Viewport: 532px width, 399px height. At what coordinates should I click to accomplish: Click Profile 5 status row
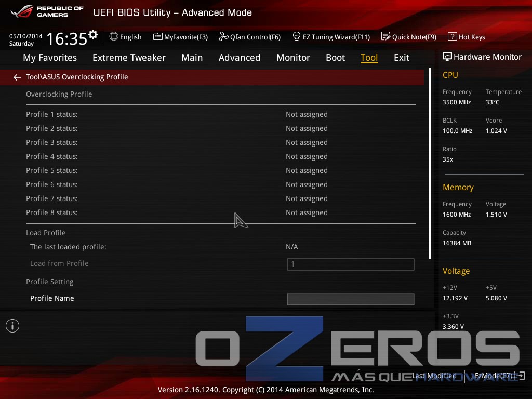[x=221, y=170]
